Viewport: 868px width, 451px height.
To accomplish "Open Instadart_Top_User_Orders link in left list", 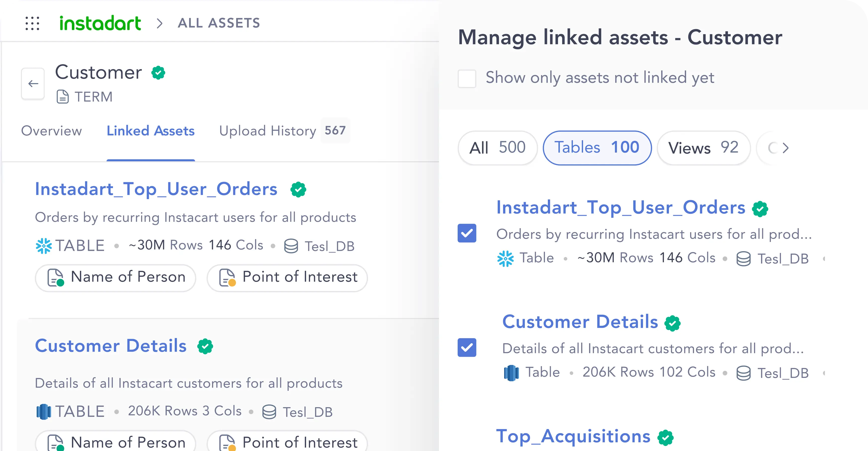I will pos(156,189).
